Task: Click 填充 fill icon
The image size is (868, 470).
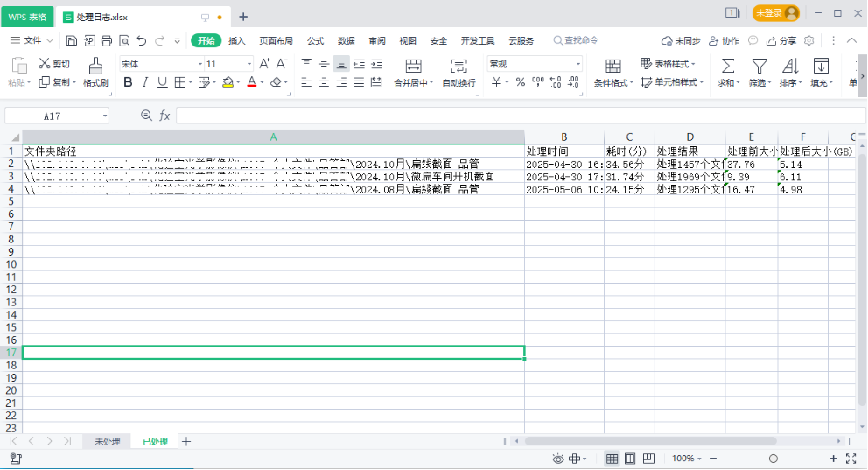Action: pyautogui.click(x=821, y=73)
